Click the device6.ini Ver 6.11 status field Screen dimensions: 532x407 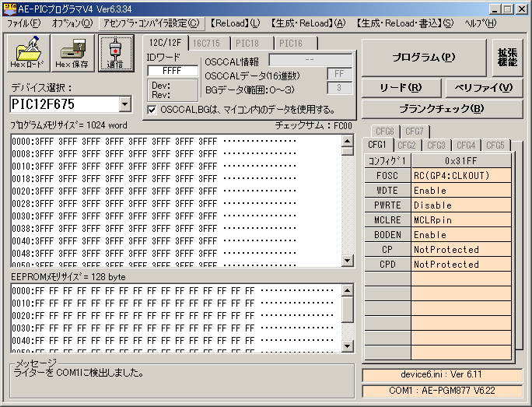coord(443,375)
